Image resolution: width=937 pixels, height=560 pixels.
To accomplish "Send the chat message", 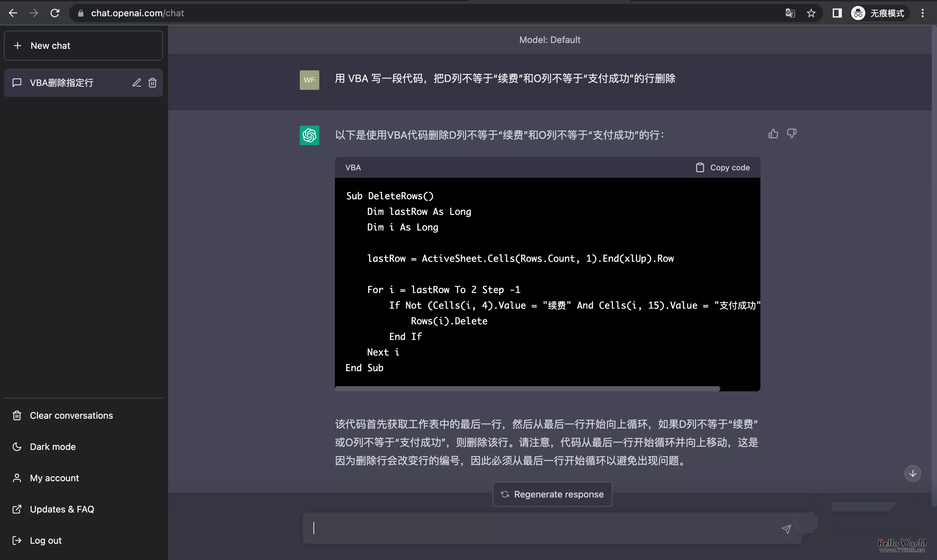I will 786,529.
